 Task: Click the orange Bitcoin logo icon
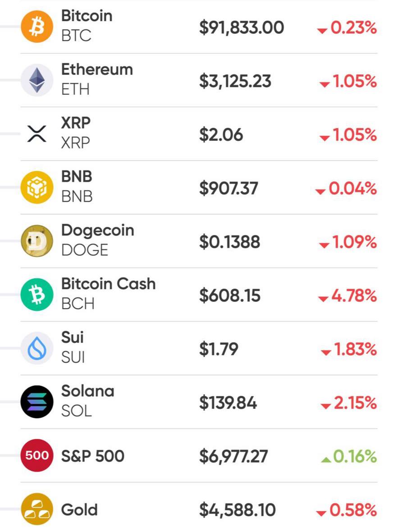point(37,27)
